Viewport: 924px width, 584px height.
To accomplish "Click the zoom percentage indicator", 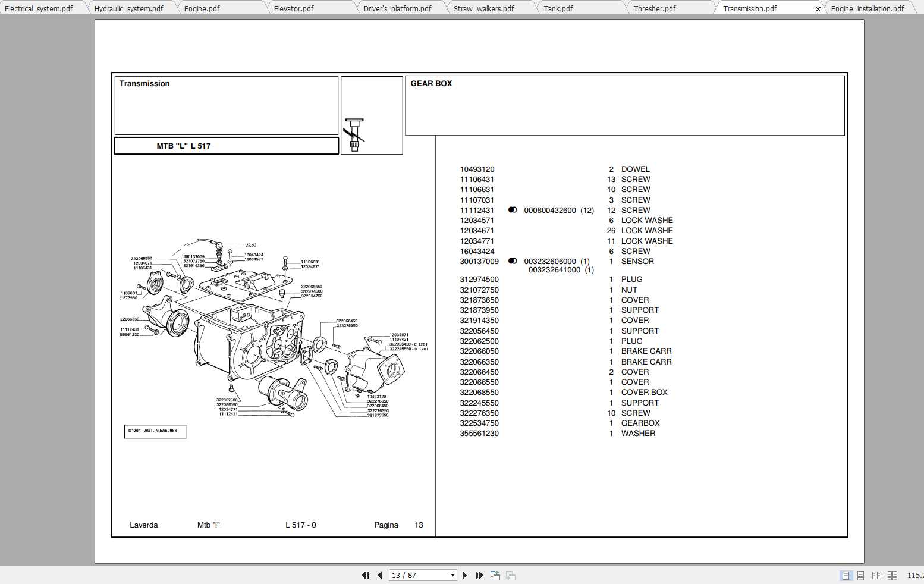I will [916, 575].
